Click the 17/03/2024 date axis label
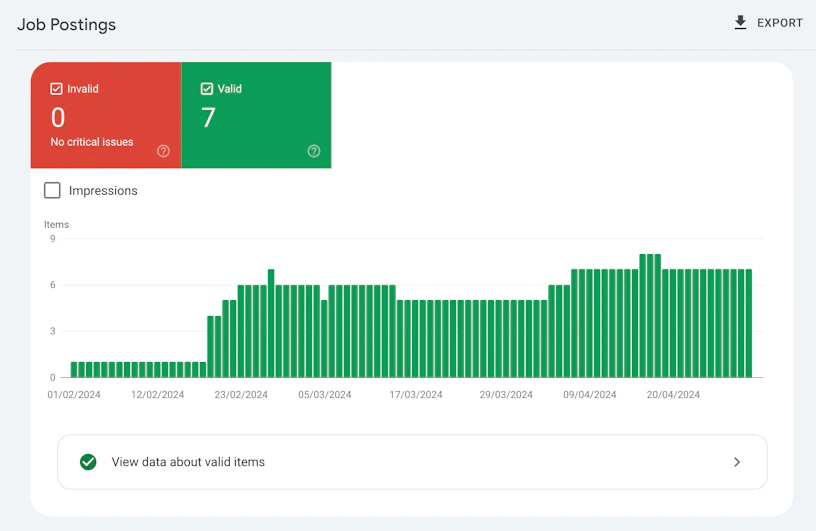Image resolution: width=816 pixels, height=531 pixels. pyautogui.click(x=416, y=395)
